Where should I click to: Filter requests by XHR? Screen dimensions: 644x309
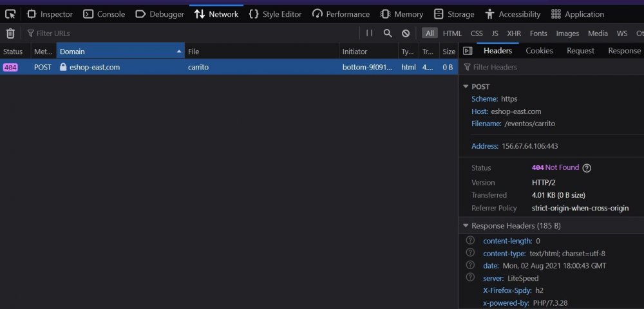514,33
